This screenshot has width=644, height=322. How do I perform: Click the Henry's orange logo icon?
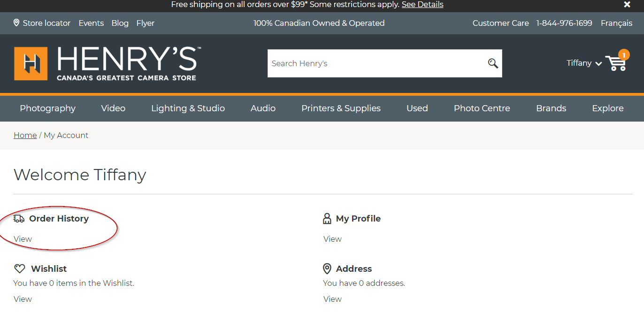[31, 63]
